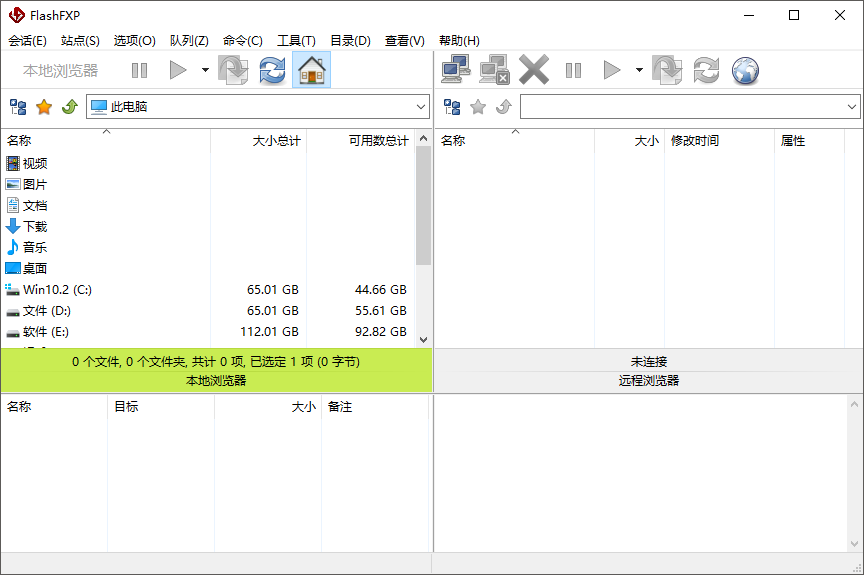Screen dimensions: 864x575
Task: Sort local list by 大小总计 column
Action: click(259, 141)
